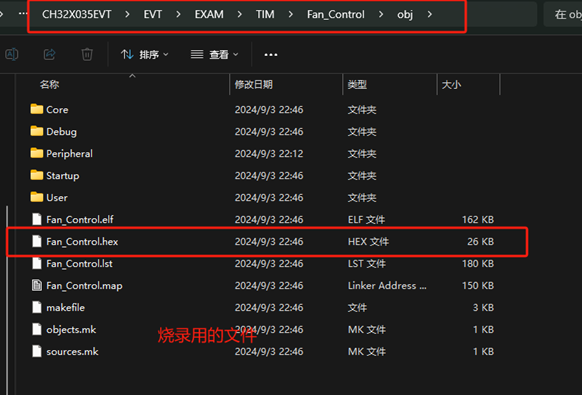
Task: Show hidden breadcrumb path segments
Action: coord(23,14)
